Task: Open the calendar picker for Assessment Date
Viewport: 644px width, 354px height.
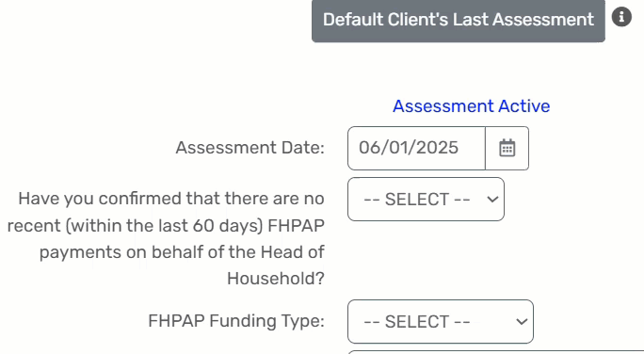Action: (x=507, y=148)
